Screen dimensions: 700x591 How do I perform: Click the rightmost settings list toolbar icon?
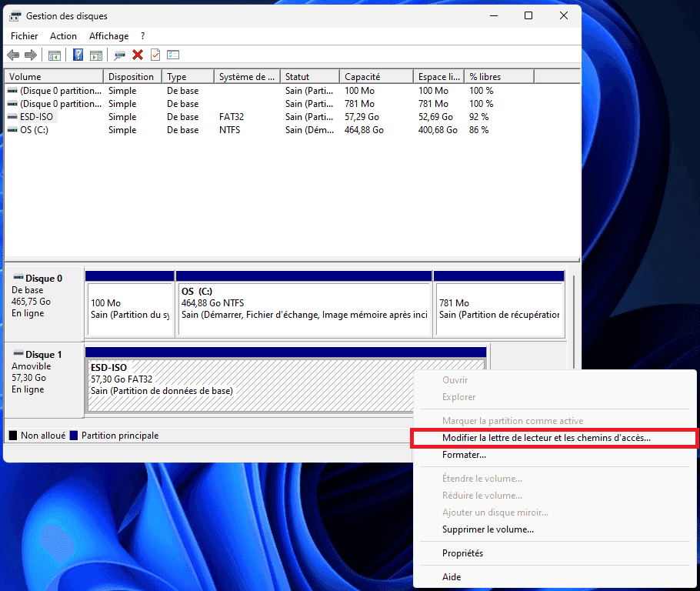[x=173, y=55]
